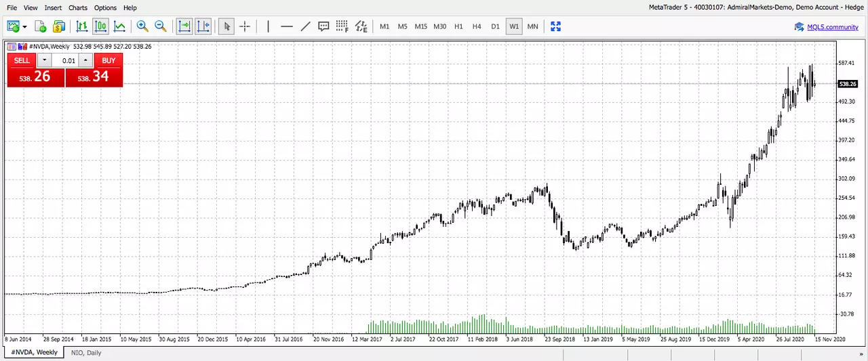Click the 8 Jun 2014 date label
868x361 pixels.
point(18,339)
